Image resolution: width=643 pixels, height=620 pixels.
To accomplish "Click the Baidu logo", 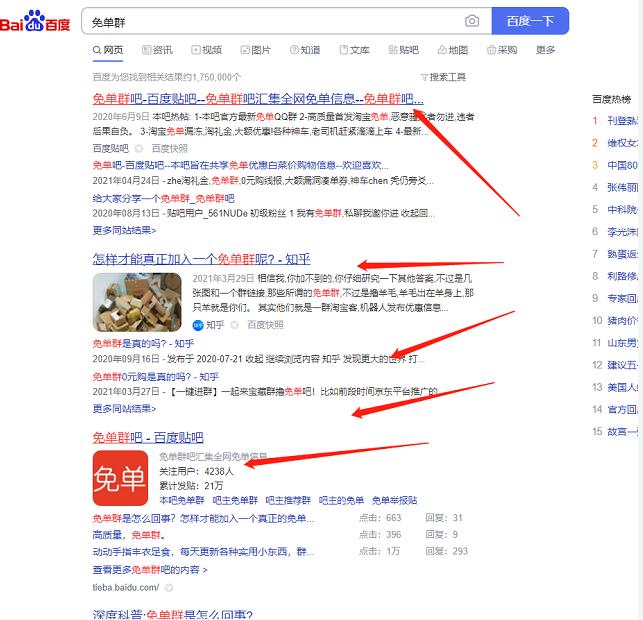I will [35, 21].
